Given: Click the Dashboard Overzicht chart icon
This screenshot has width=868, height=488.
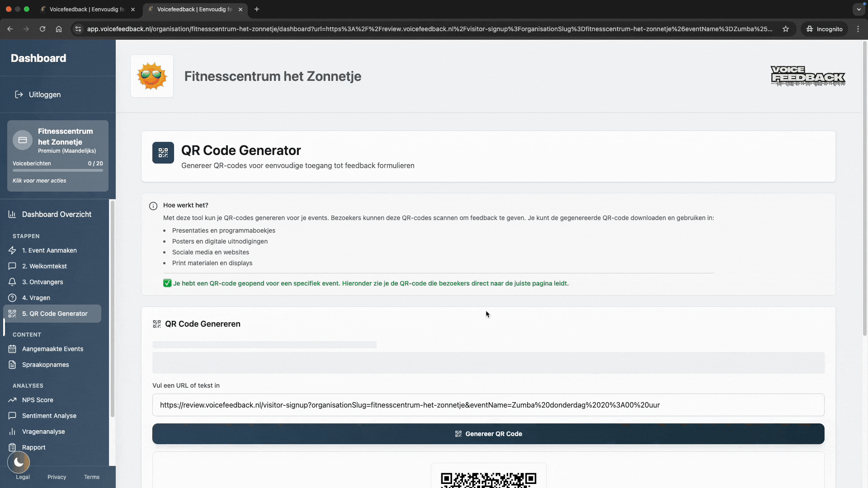Looking at the screenshot, I should [x=12, y=214].
